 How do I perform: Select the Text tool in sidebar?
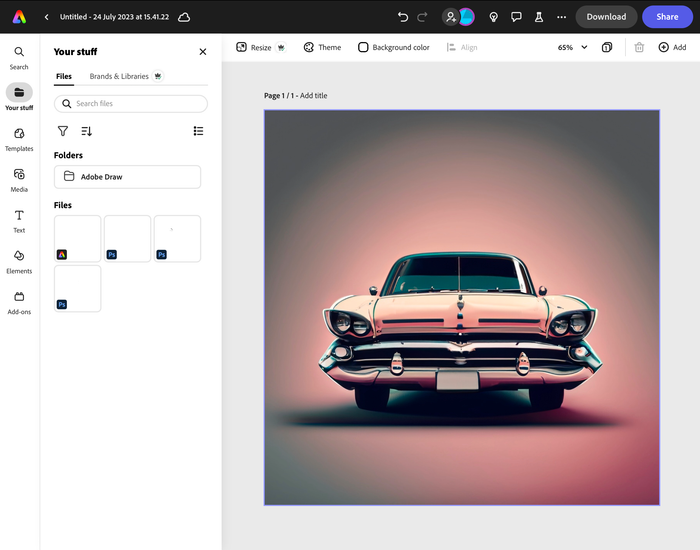pyautogui.click(x=19, y=221)
